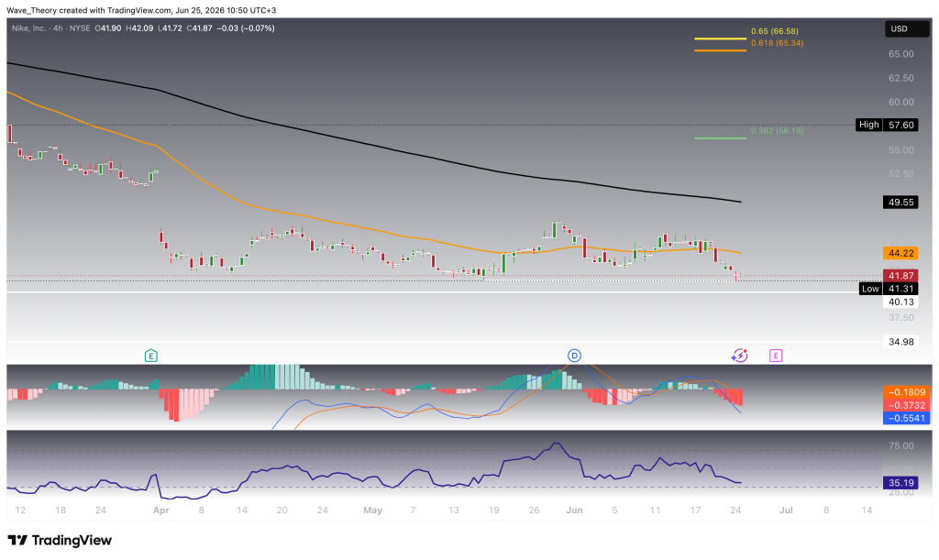This screenshot has width=939, height=560.
Task: Click the green earnings E marker
Action: pos(151,356)
